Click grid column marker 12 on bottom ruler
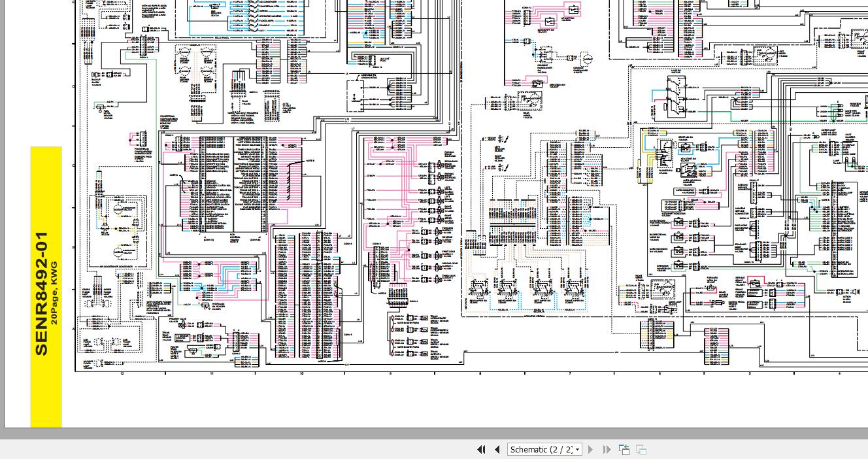The width and height of the screenshot is (868, 459). 122,373
